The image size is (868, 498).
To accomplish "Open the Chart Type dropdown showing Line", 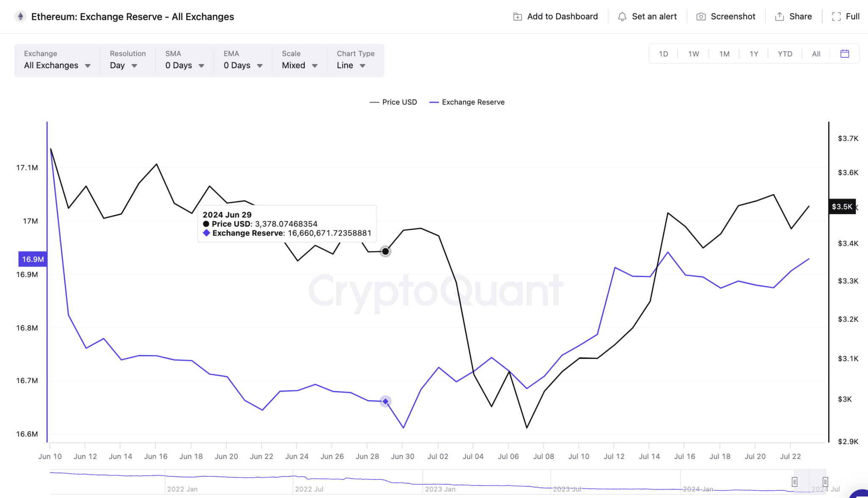I will [351, 65].
